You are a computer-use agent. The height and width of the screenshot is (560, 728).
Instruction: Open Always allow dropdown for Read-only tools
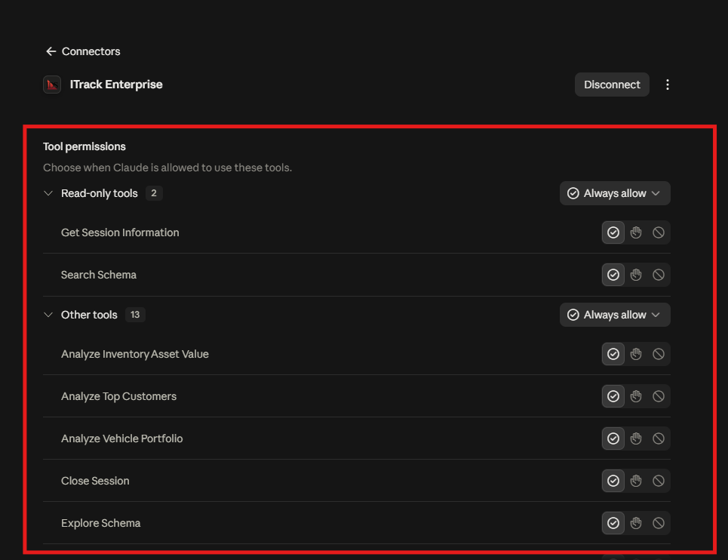(x=615, y=193)
